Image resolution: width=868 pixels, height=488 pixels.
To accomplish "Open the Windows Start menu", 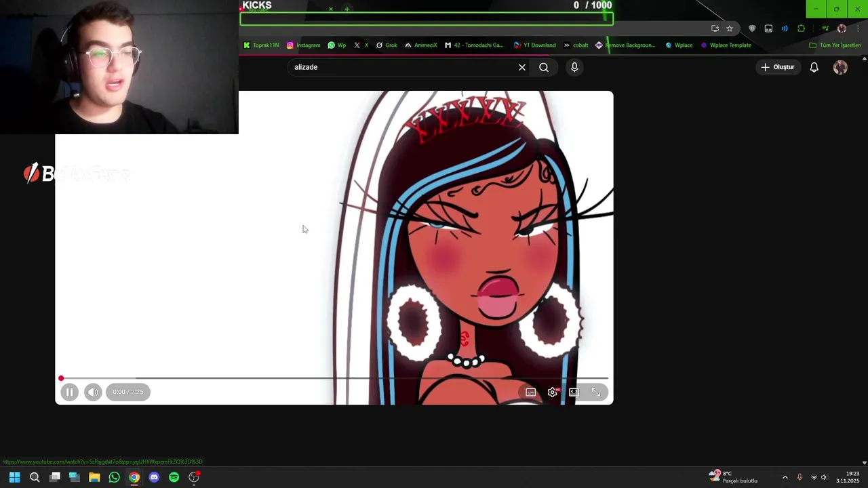I will click(x=14, y=477).
